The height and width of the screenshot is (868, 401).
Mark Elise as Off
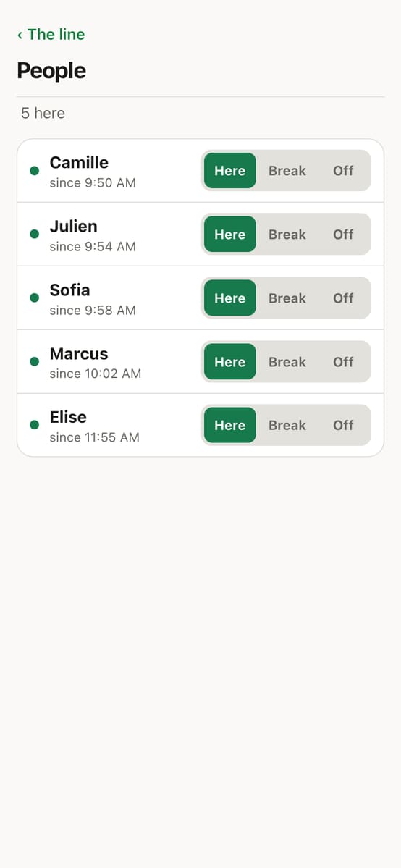pos(343,425)
